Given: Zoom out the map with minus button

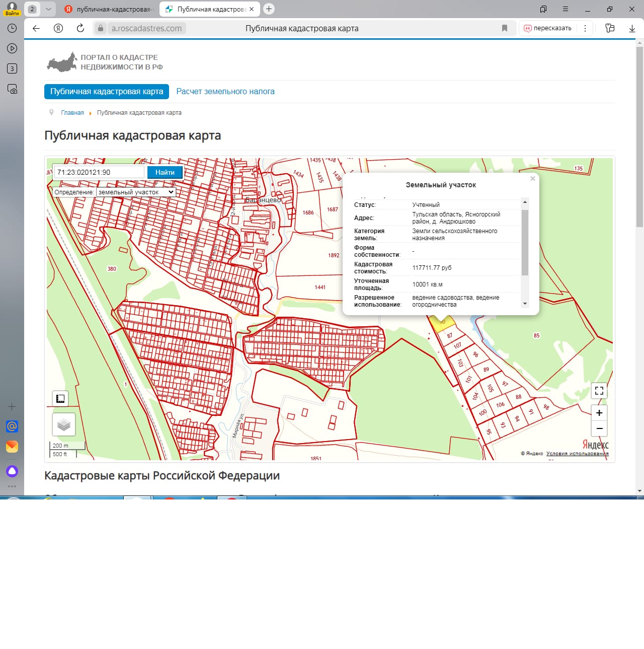Looking at the screenshot, I should (599, 429).
